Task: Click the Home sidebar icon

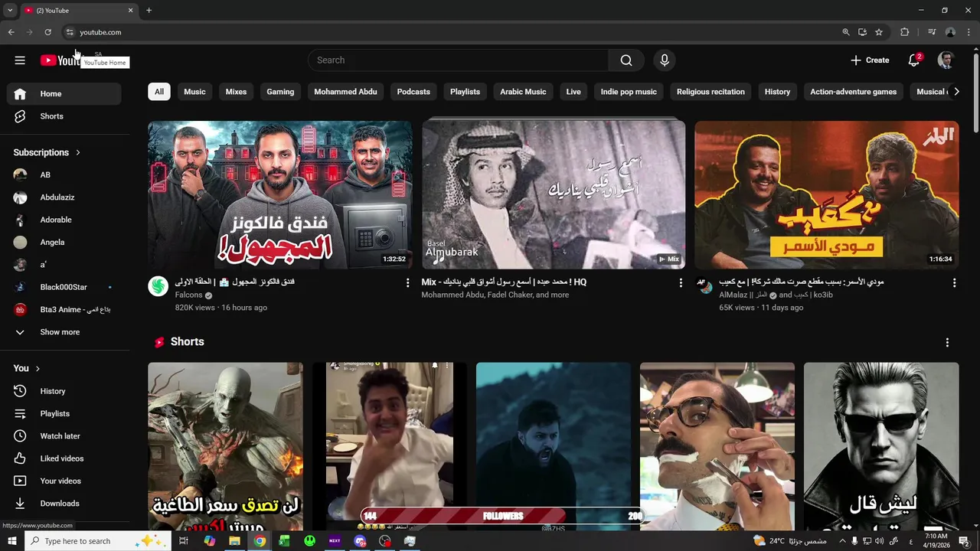Action: [x=20, y=93]
